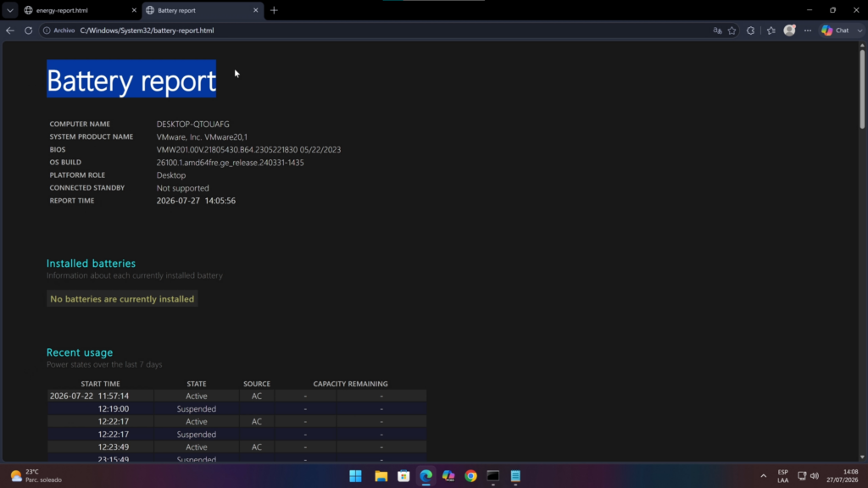The width and height of the screenshot is (868, 488).
Task: Open the Copilot Chat button
Action: click(x=836, y=30)
